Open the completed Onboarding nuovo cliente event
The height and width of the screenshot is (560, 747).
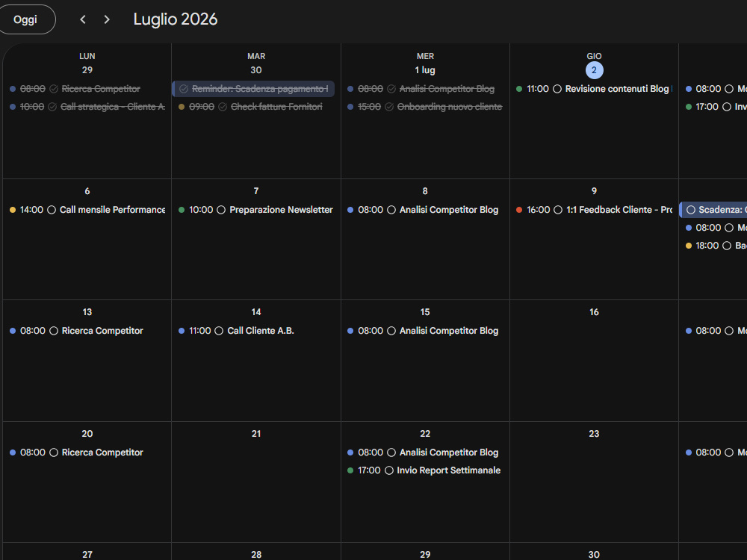point(425,107)
